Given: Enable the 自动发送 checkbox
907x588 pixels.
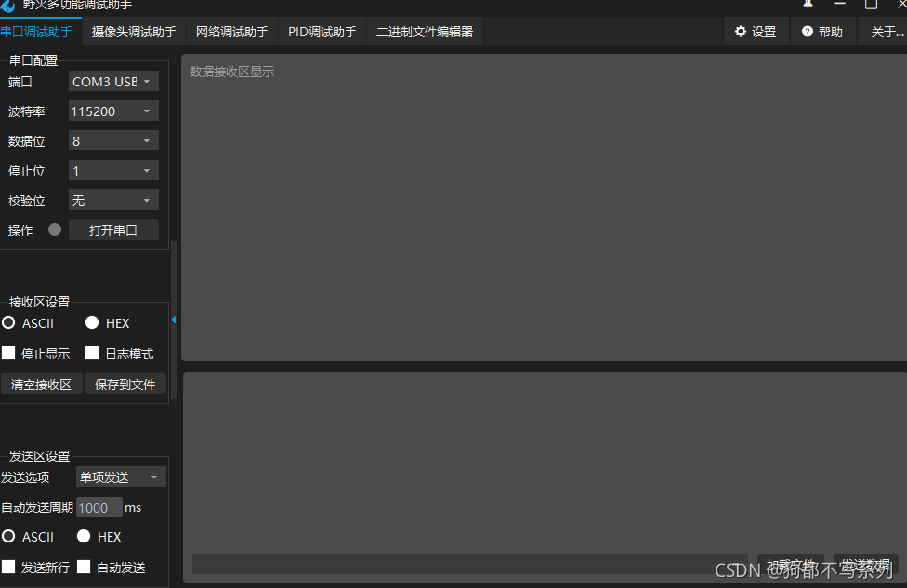Looking at the screenshot, I should [84, 567].
